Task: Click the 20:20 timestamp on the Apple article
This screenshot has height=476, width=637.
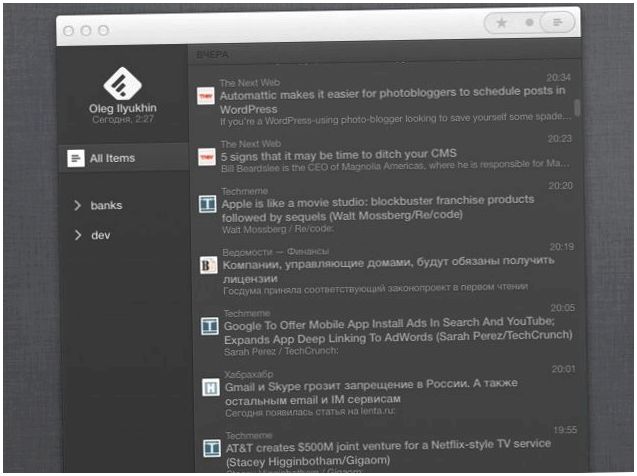Action: pyautogui.click(x=561, y=186)
